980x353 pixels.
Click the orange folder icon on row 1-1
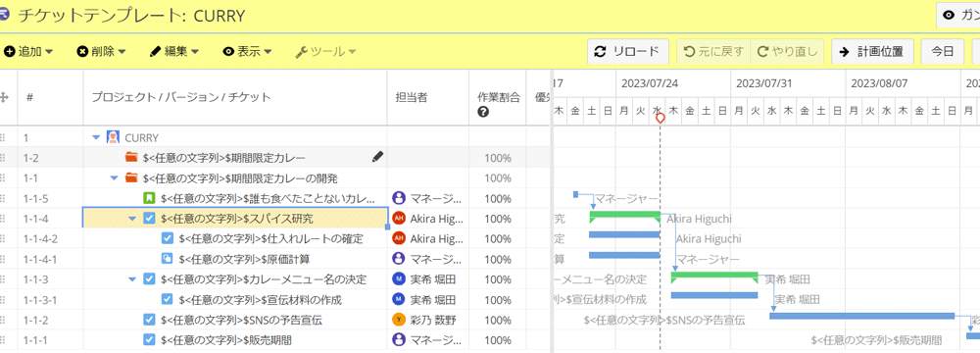pos(131,178)
